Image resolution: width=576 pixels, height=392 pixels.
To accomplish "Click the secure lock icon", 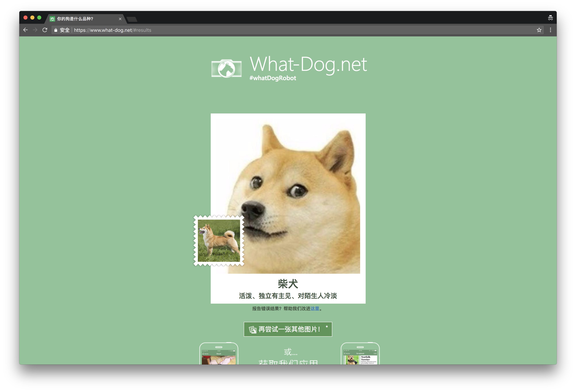I will [x=56, y=30].
